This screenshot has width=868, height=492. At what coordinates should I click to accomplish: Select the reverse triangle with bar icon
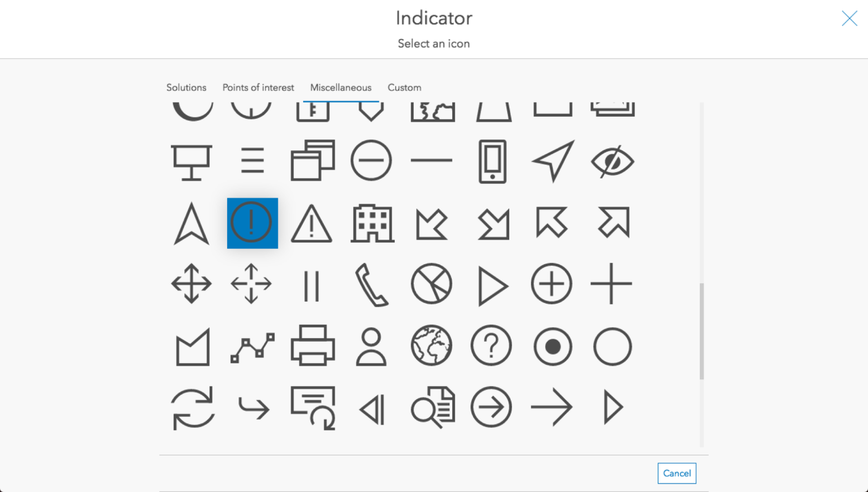(x=372, y=409)
